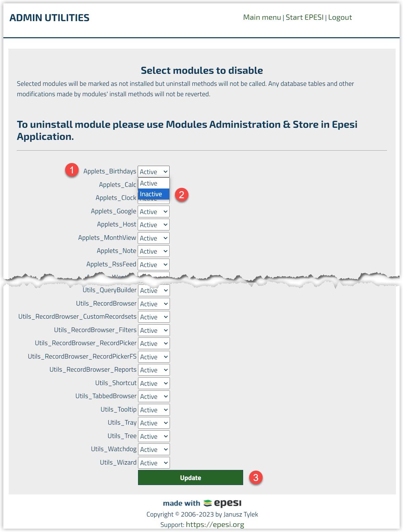403x532 pixels.
Task: Log out via the Logout link
Action: pos(340,17)
